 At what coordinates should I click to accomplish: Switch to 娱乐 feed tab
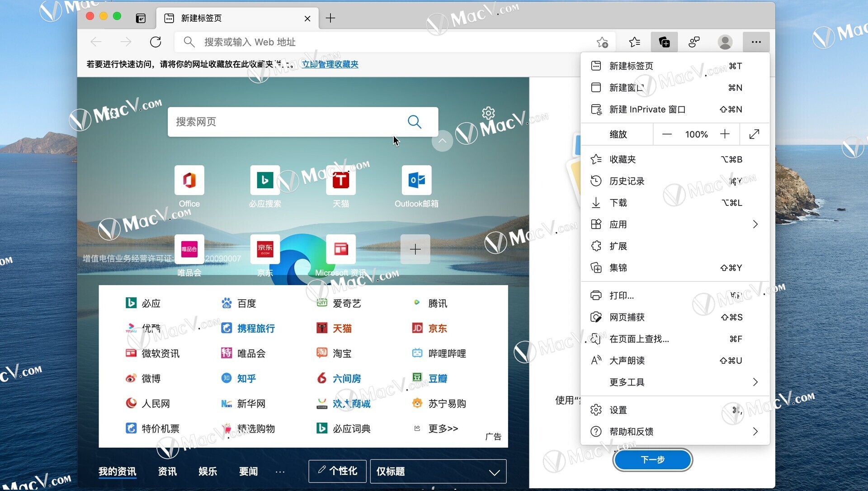click(x=208, y=472)
